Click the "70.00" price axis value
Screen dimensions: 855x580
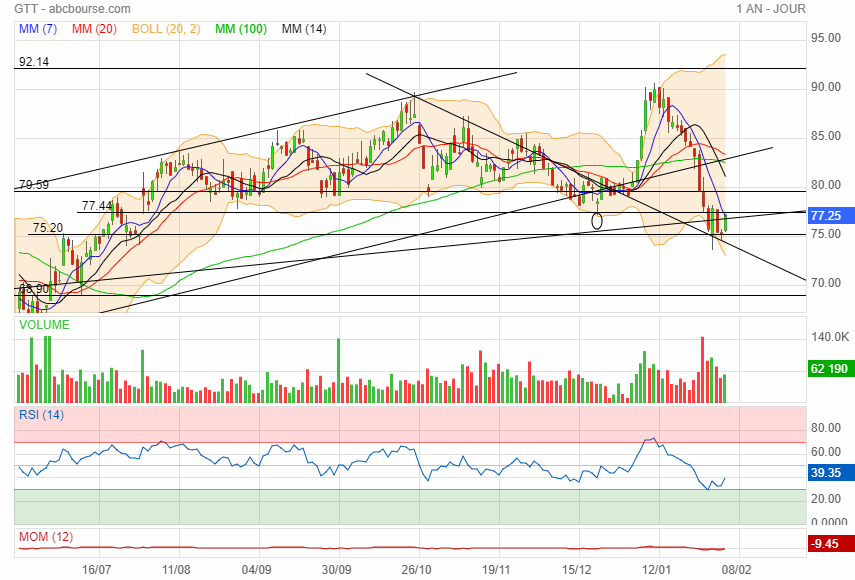click(x=826, y=283)
